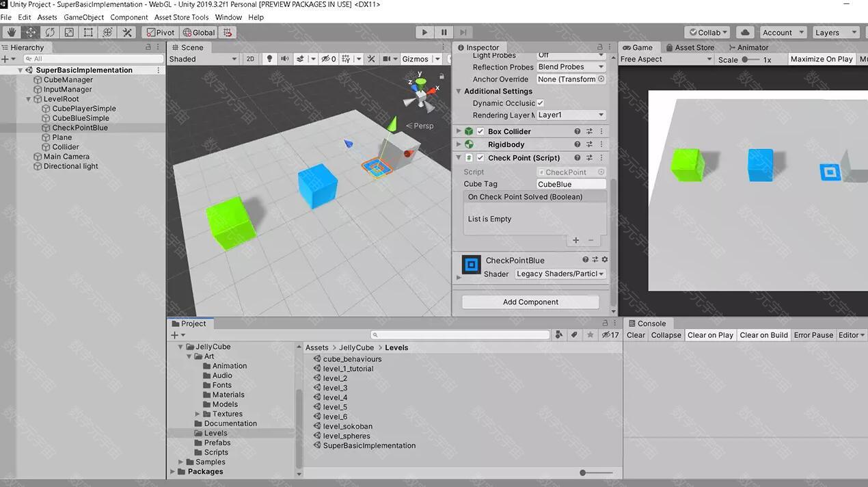Toggle Error Pause in the Console
This screenshot has height=487, width=868.
point(813,335)
